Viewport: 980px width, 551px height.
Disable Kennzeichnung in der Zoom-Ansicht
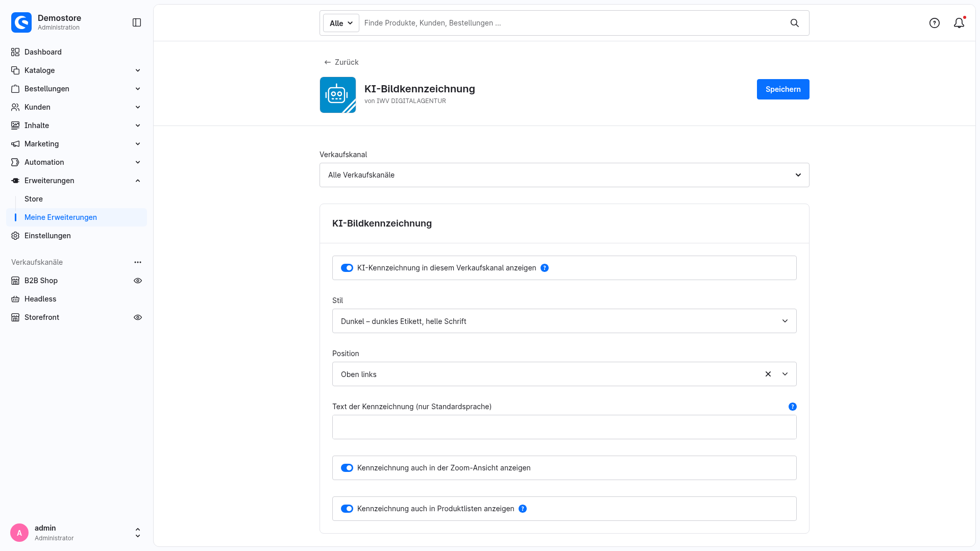(347, 468)
